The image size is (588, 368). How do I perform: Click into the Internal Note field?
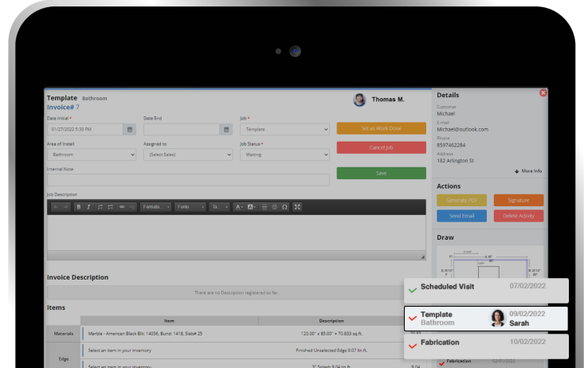[x=188, y=180]
